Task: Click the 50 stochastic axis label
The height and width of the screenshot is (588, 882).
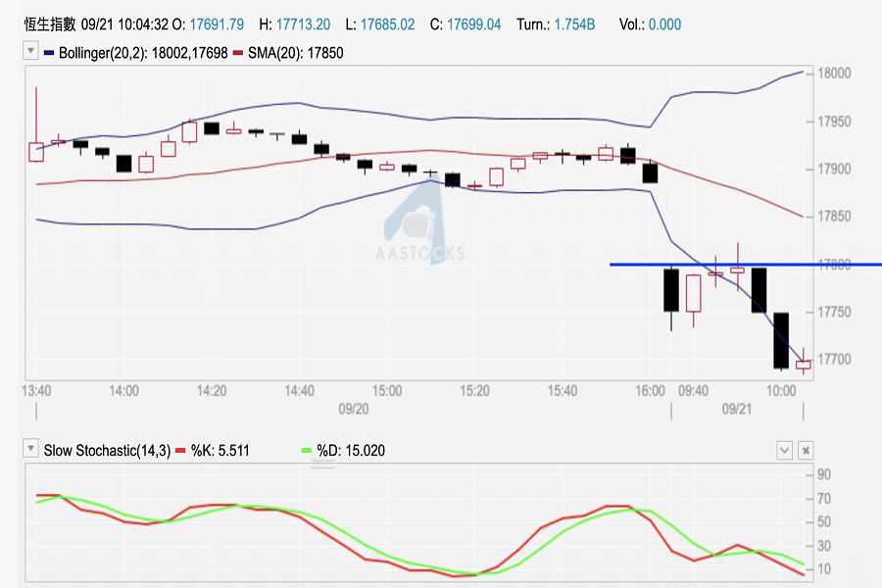Action: [x=824, y=522]
